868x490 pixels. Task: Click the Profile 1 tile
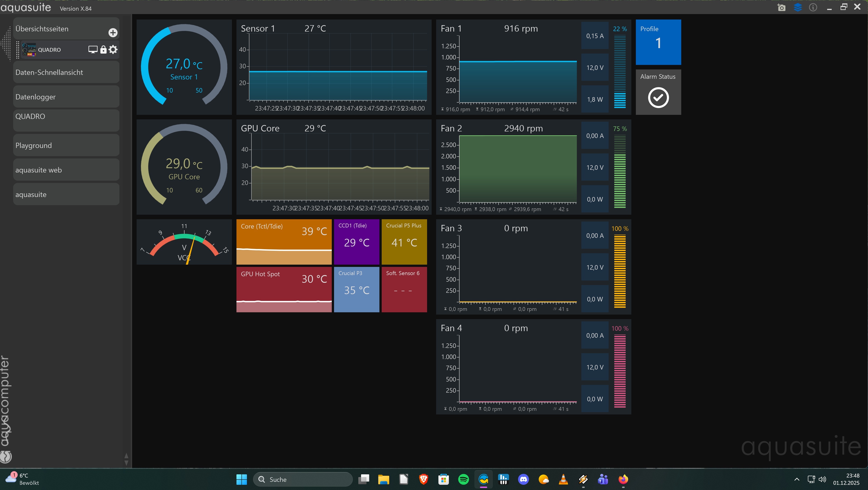(x=658, y=42)
